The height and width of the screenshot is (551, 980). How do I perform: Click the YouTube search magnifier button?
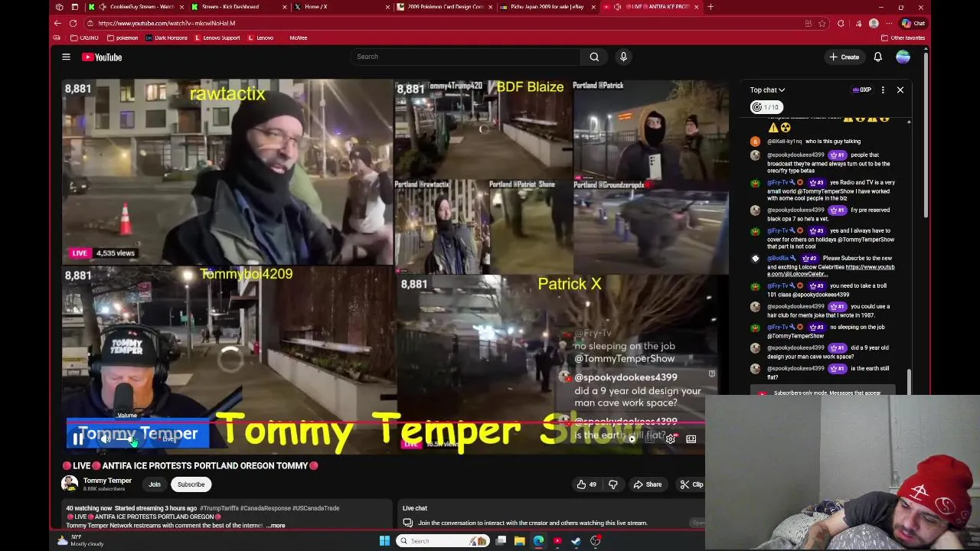[594, 57]
